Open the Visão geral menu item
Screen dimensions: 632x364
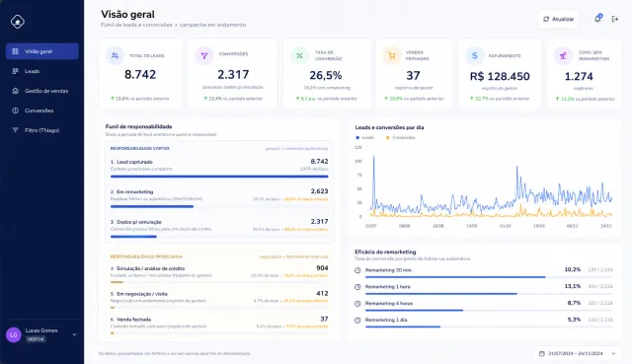[41, 51]
